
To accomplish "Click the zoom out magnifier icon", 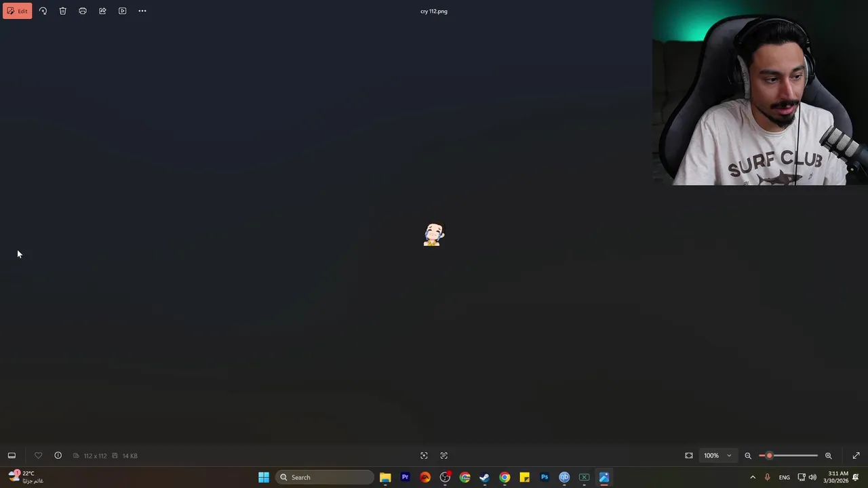I will click(748, 455).
